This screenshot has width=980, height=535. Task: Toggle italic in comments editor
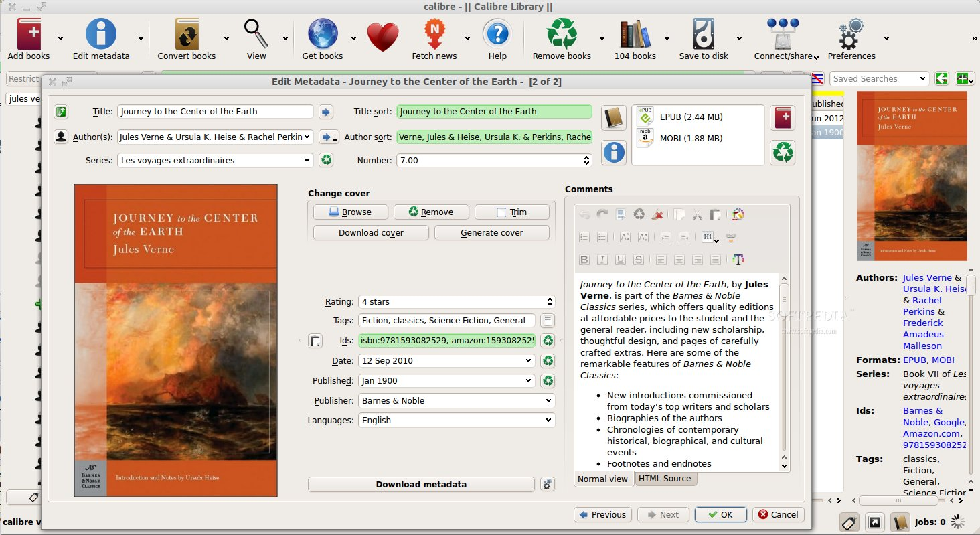tap(602, 260)
